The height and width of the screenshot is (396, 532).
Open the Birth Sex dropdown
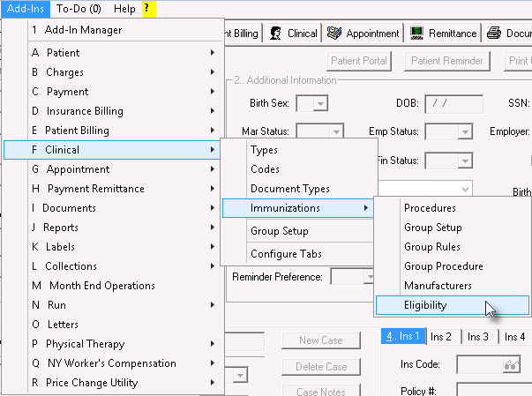[x=319, y=103]
